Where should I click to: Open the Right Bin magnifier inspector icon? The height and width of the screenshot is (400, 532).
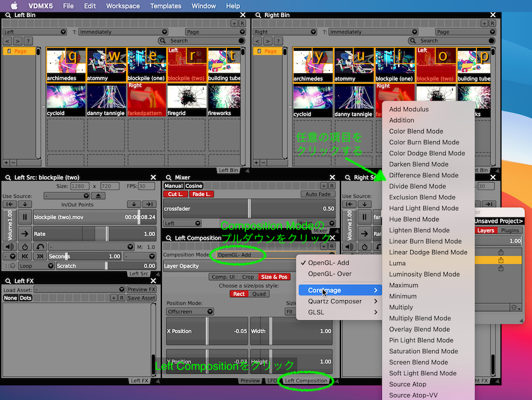[x=258, y=15]
